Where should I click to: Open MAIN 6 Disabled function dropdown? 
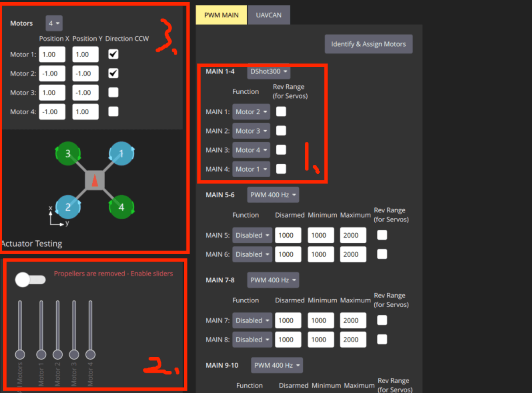pyautogui.click(x=252, y=254)
